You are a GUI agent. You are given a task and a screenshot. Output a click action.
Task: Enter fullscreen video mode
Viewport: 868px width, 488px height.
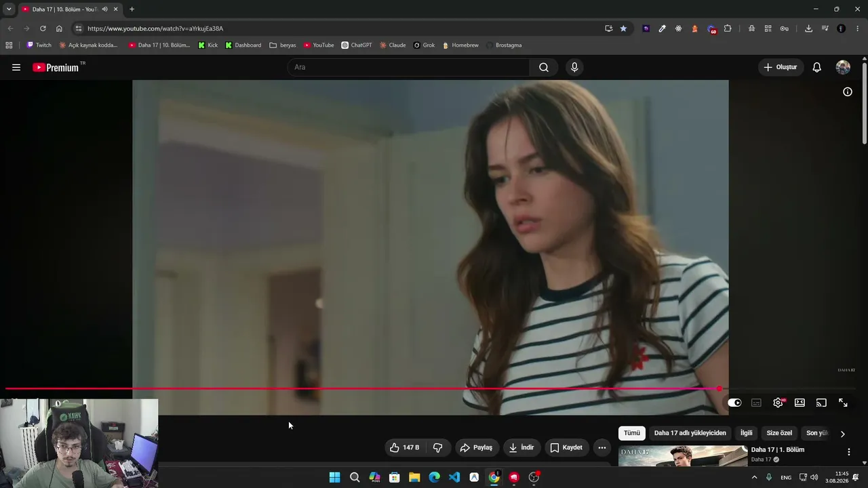pos(843,403)
